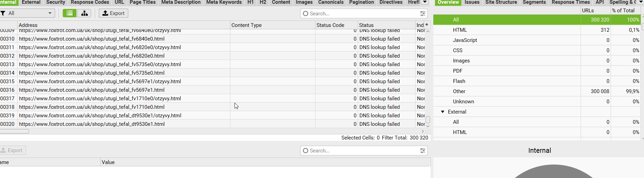Image resolution: width=644 pixels, height=178 pixels.
Task: Click horizontal scrollbar thumb under table
Action: 14,131
